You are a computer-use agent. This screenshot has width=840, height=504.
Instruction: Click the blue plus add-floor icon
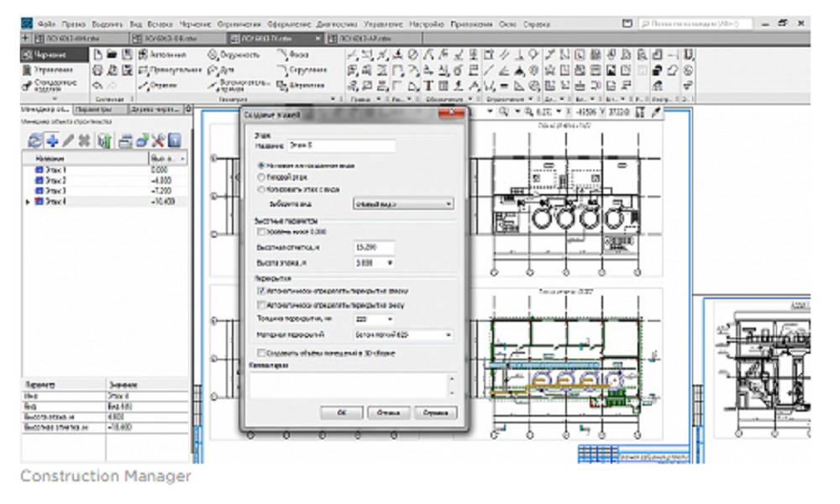click(x=53, y=140)
